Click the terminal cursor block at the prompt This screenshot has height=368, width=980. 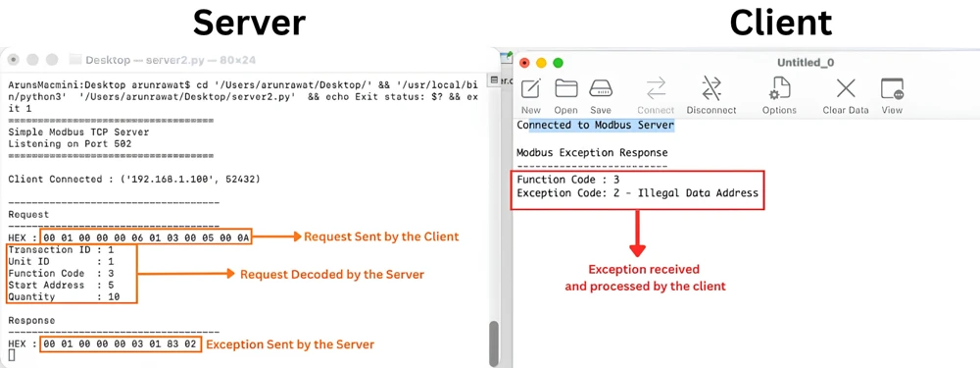[11, 356]
